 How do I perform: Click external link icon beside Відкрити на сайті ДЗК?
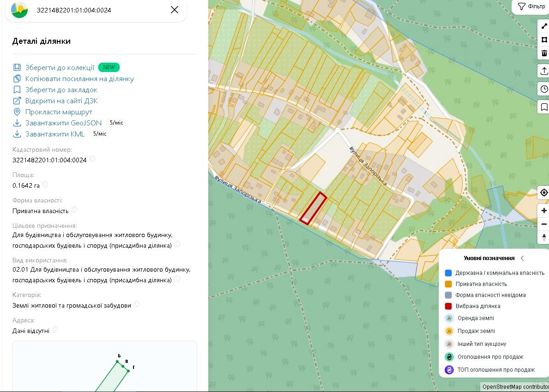click(17, 101)
